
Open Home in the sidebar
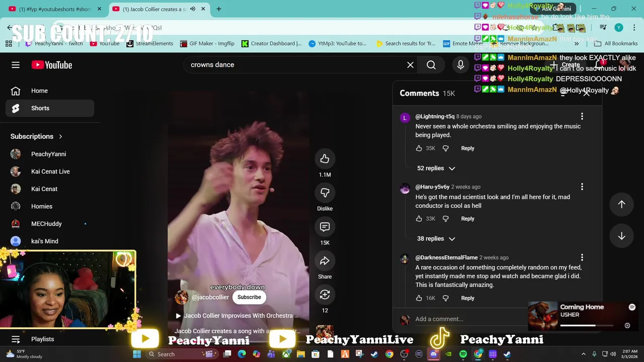pos(50,91)
